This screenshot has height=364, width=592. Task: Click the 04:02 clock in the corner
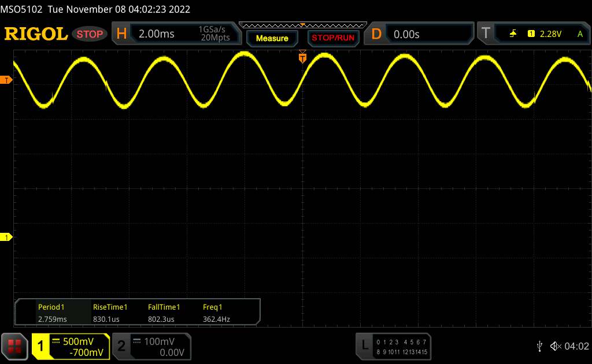point(576,346)
